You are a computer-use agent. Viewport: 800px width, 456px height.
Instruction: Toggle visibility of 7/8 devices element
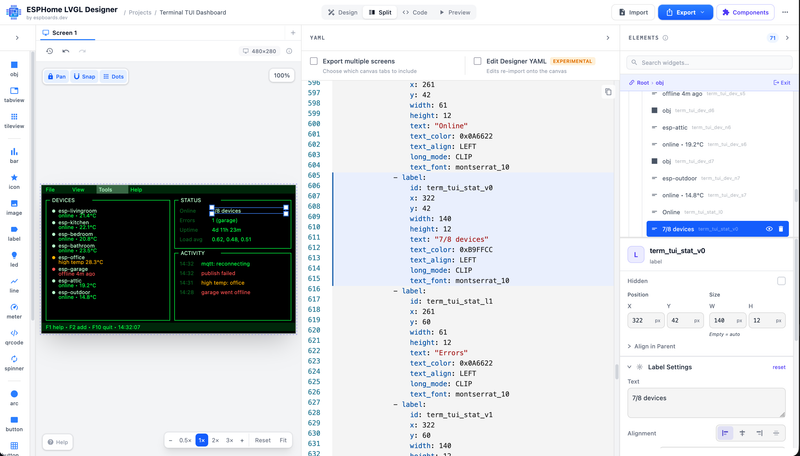pos(769,229)
